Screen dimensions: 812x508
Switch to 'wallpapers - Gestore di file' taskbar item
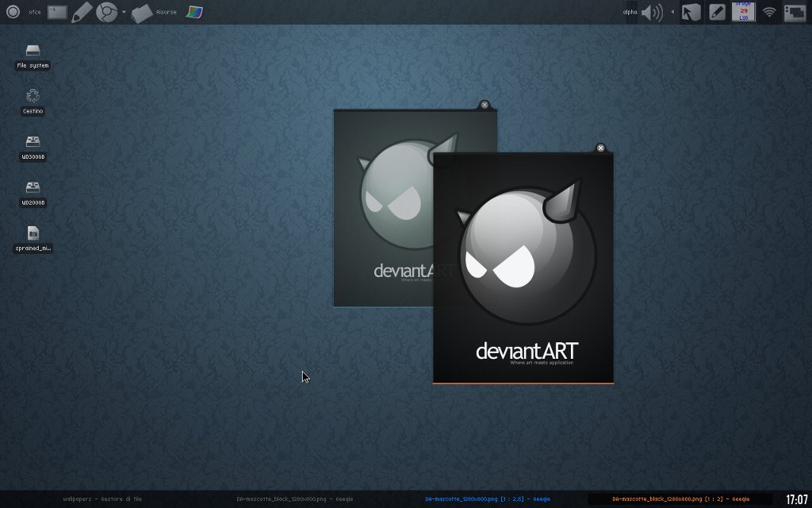(x=102, y=499)
